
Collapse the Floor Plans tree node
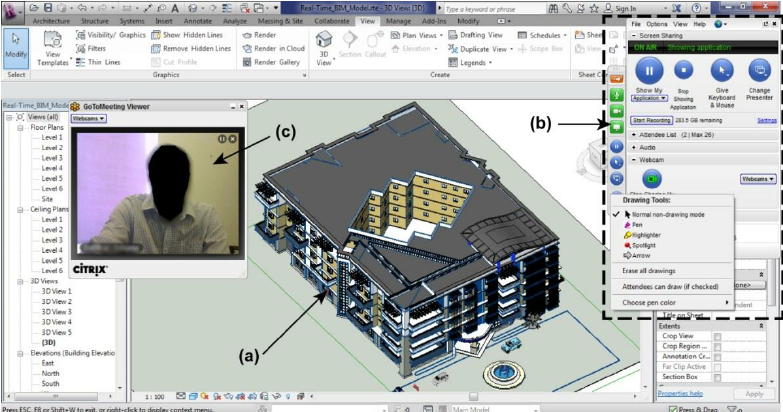click(x=21, y=127)
